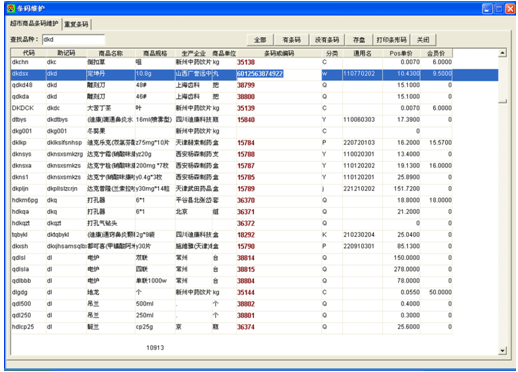This screenshot has height=372, width=518.
Task: Focus the 查找品种 search field
Action: [x=74, y=40]
